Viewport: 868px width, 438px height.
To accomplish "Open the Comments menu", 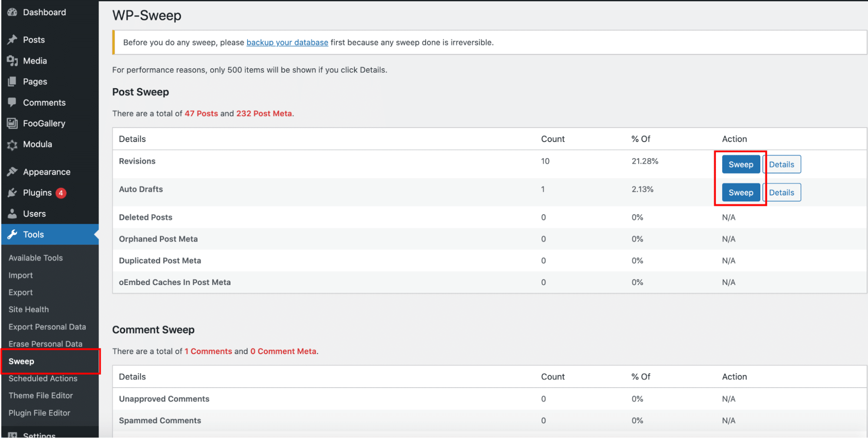I will [x=50, y=103].
